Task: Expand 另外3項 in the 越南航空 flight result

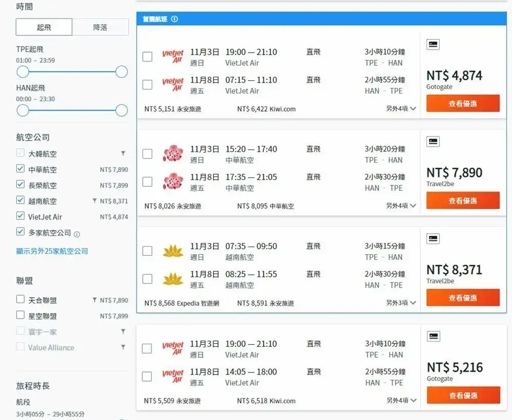Action: (401, 303)
